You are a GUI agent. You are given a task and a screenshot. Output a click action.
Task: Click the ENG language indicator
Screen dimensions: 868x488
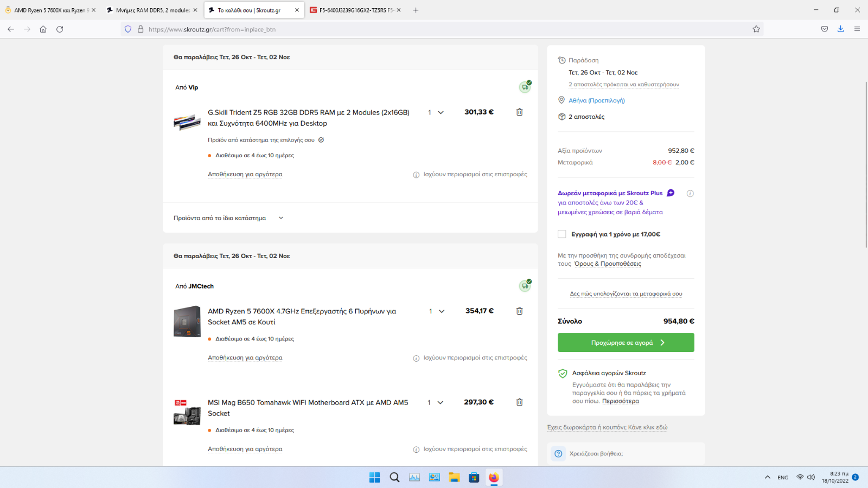783,478
